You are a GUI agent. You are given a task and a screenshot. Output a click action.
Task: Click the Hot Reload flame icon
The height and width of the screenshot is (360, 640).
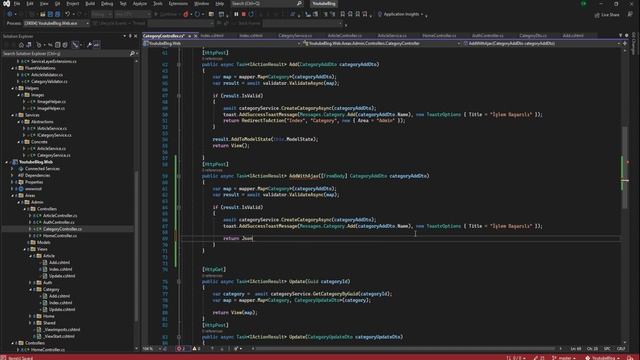tap(186, 14)
